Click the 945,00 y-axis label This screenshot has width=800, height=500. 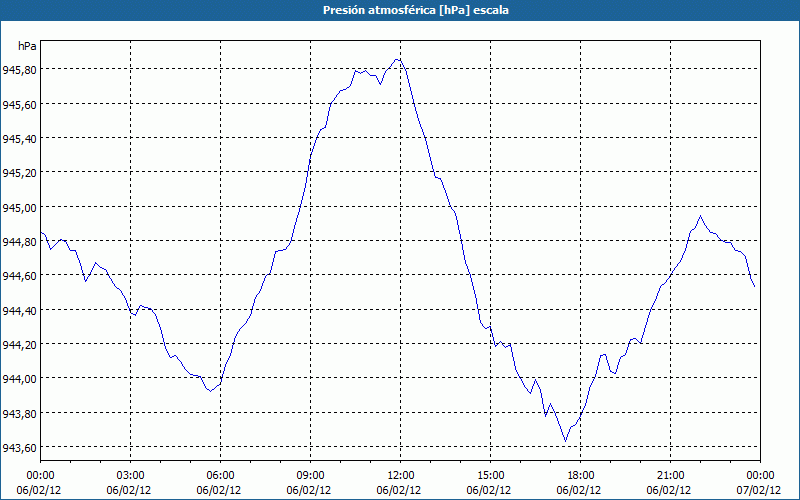point(19,207)
